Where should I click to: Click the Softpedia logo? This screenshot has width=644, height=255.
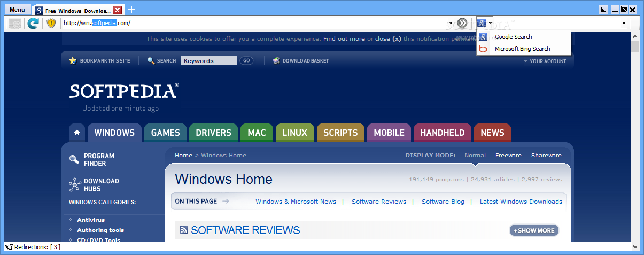click(x=124, y=91)
